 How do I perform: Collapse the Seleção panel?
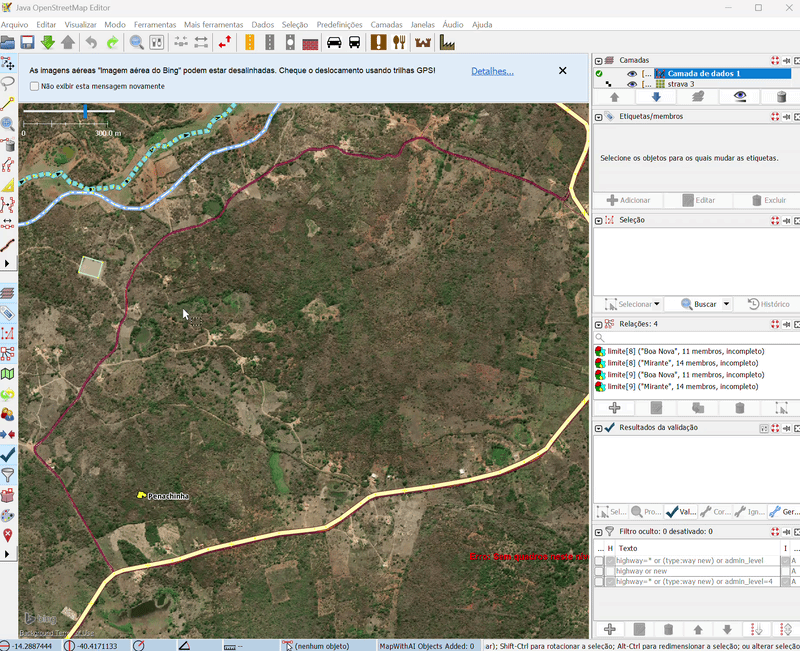(599, 220)
